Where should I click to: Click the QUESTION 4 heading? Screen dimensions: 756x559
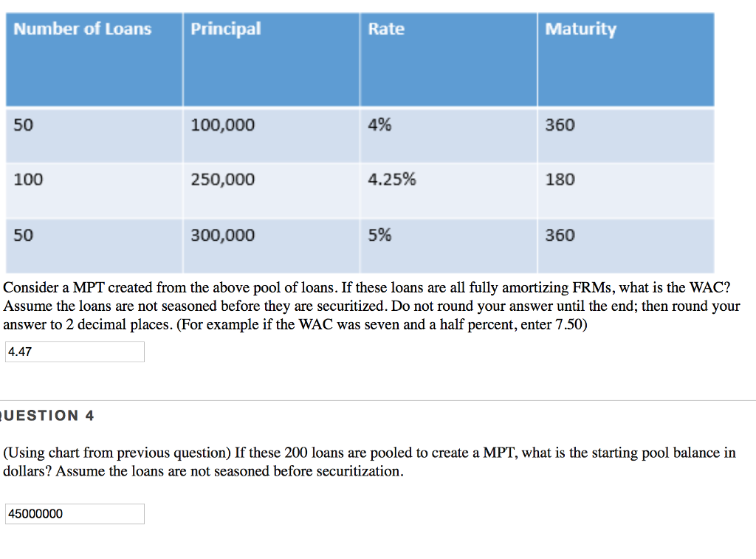(x=47, y=415)
